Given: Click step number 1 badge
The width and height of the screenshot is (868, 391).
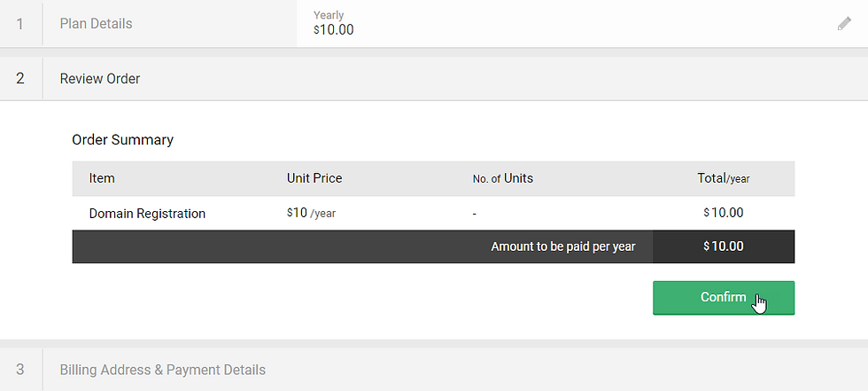Looking at the screenshot, I should pos(20,24).
